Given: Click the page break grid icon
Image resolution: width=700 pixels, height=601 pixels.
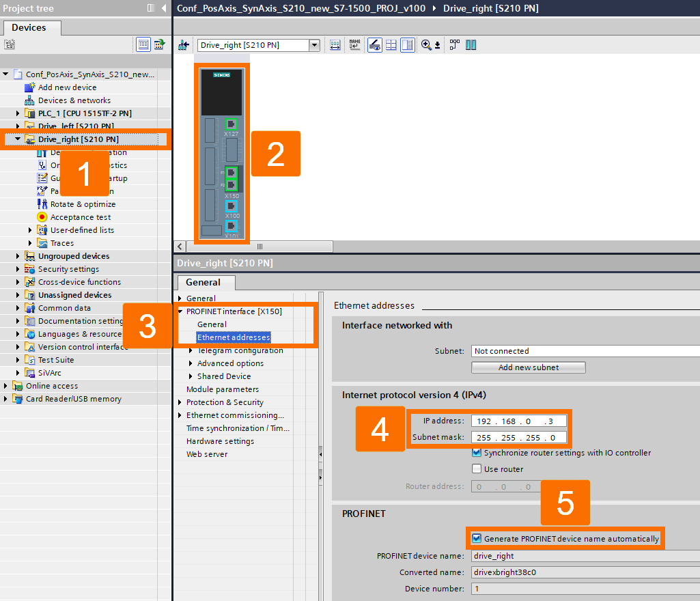Looking at the screenshot, I should [x=391, y=45].
